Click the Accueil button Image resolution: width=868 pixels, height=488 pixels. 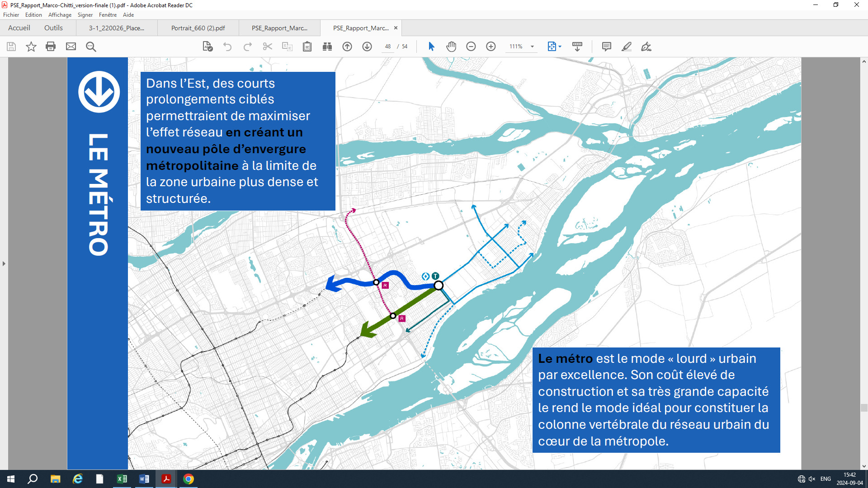coord(19,28)
